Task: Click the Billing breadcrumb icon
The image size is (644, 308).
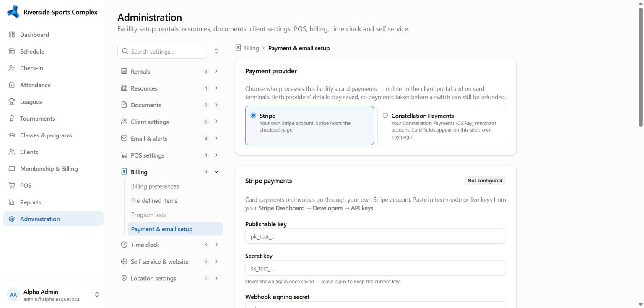Action: tap(238, 48)
